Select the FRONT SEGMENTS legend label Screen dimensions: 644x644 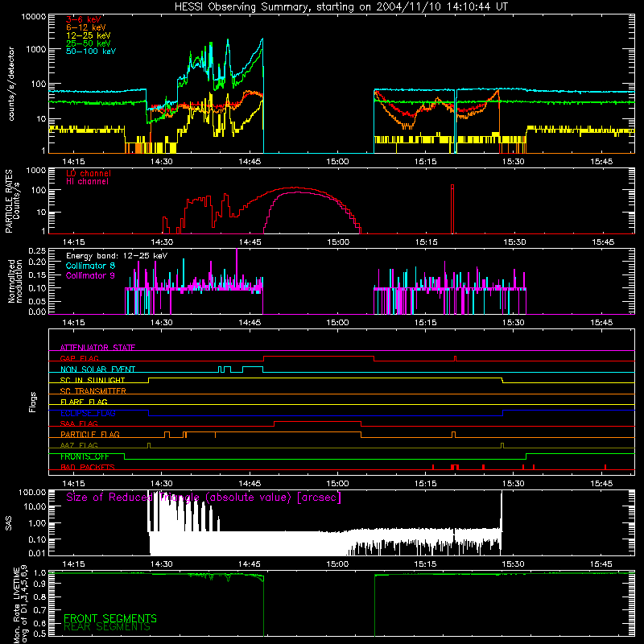[110, 618]
